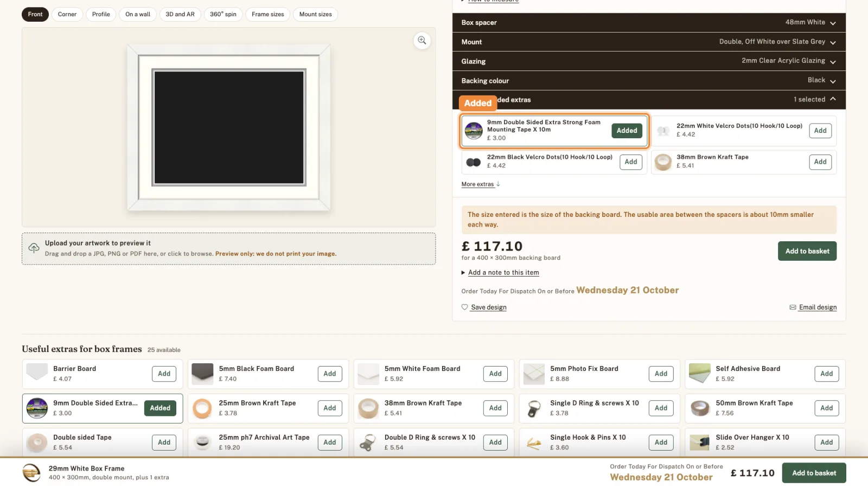Show the Frame sizes tab

pyautogui.click(x=268, y=14)
